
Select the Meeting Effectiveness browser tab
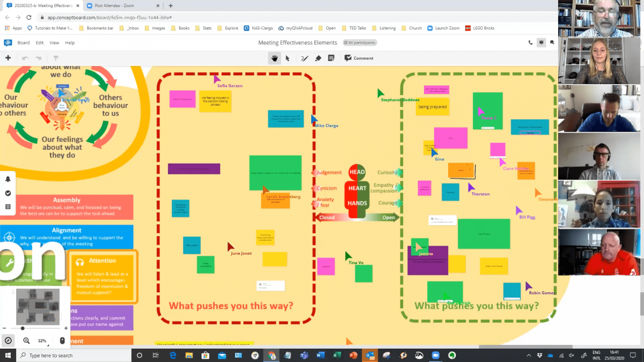(42, 5)
